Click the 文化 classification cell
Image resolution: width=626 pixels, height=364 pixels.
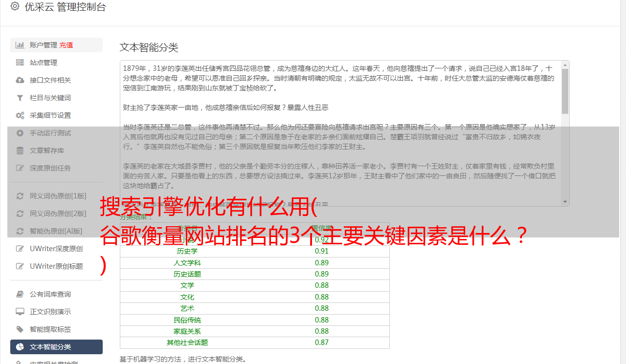(x=187, y=297)
